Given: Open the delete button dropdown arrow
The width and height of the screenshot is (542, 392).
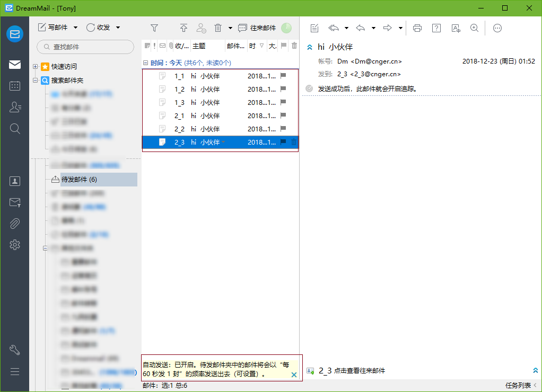Looking at the screenshot, I should tap(230, 28).
